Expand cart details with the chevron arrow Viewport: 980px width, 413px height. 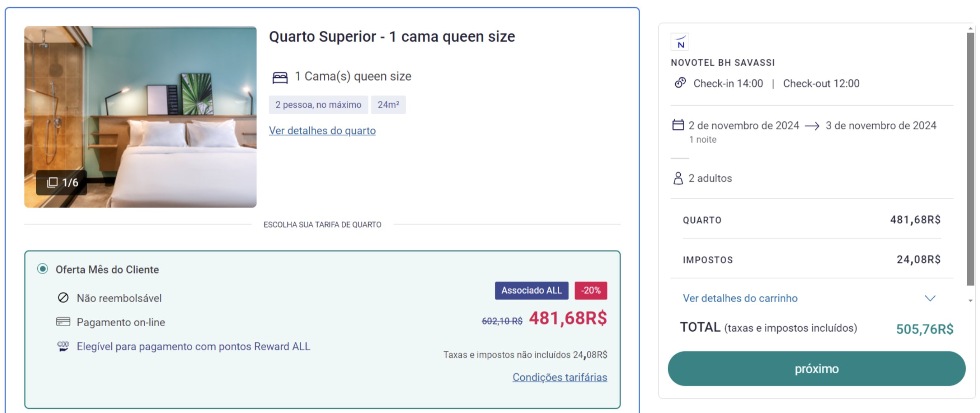[x=930, y=298]
